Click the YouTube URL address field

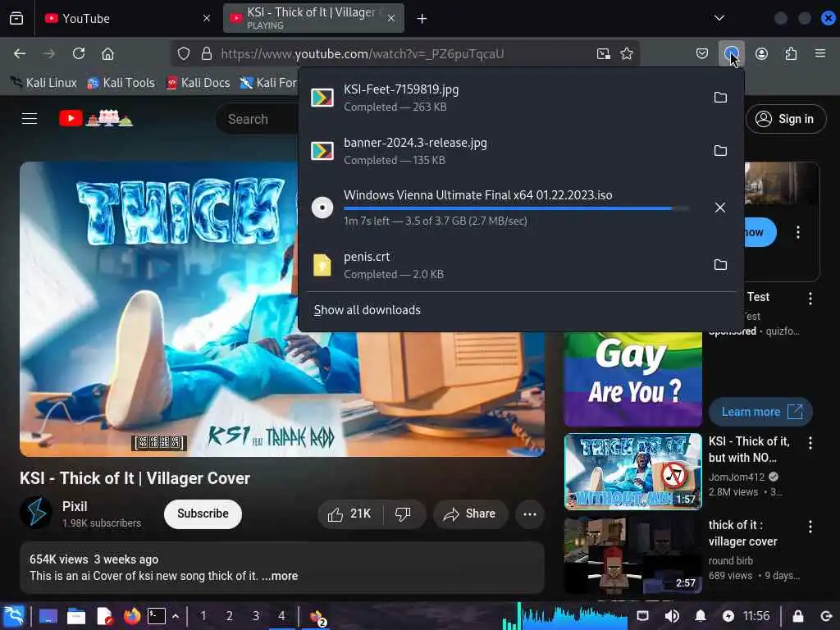pos(404,53)
